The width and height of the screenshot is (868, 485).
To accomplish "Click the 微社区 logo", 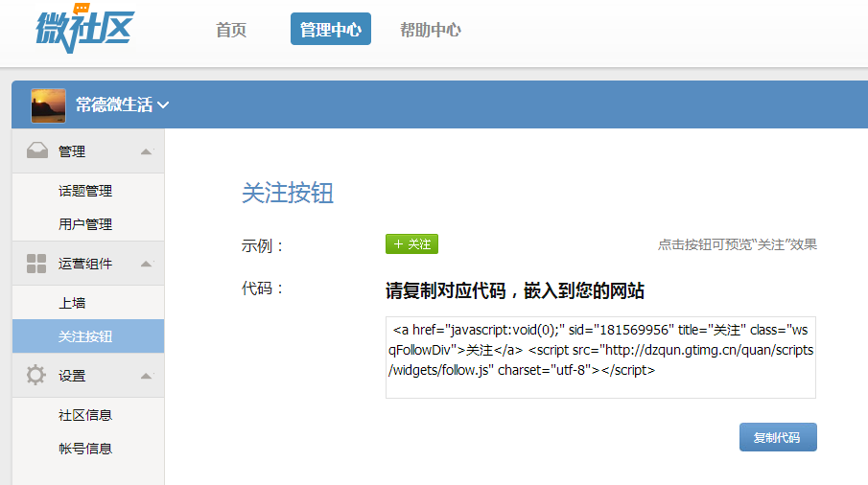I will click(84, 28).
